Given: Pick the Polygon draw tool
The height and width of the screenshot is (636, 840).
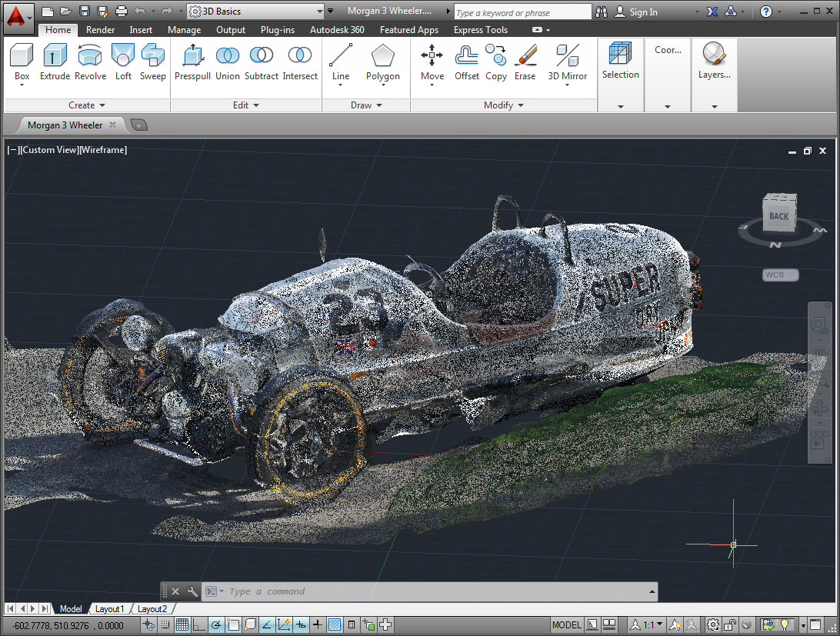Looking at the screenshot, I should coord(382,62).
